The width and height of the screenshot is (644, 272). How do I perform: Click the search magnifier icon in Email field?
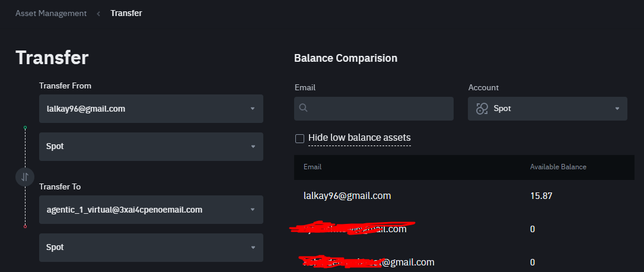(x=304, y=108)
